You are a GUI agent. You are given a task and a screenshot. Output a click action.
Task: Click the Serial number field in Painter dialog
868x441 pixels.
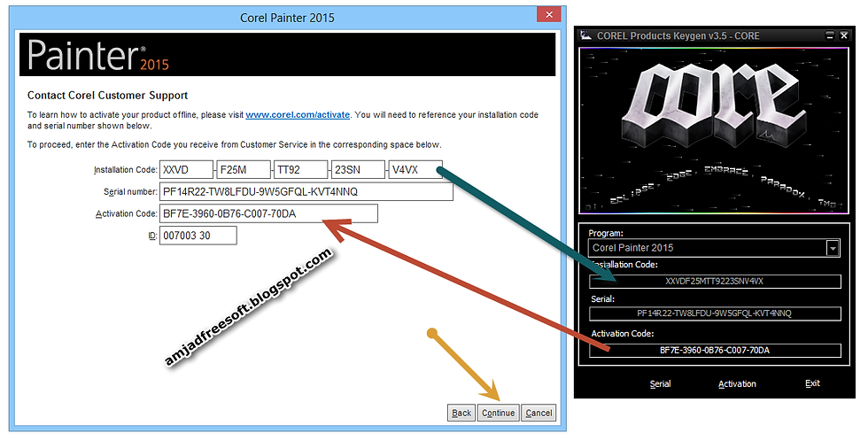coord(306,191)
